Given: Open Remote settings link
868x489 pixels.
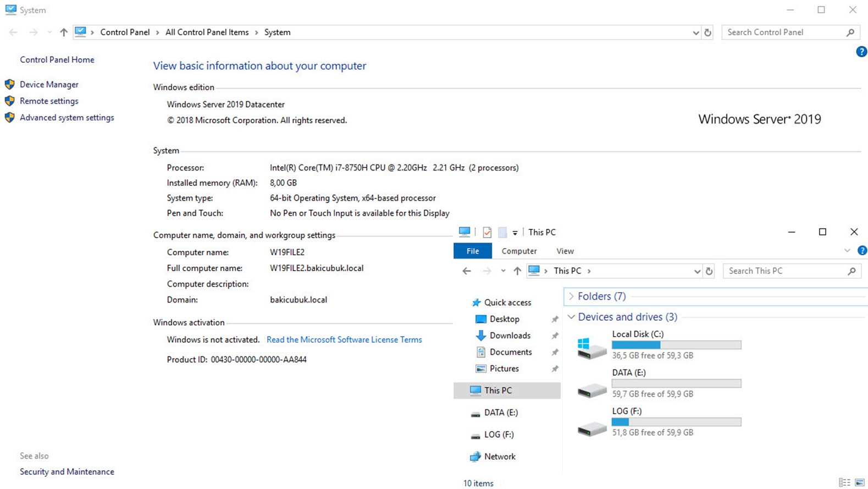Looking at the screenshot, I should [49, 101].
